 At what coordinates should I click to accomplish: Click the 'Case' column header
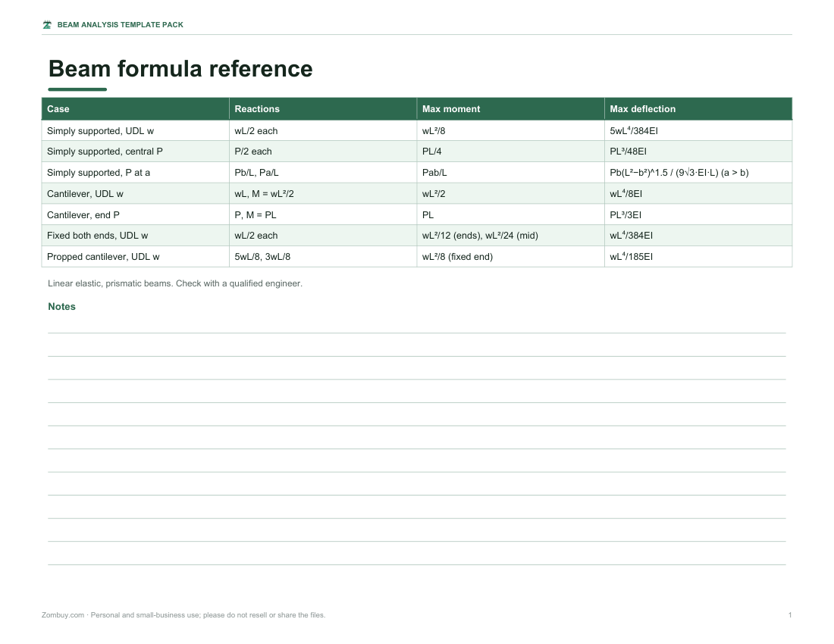tap(135, 109)
